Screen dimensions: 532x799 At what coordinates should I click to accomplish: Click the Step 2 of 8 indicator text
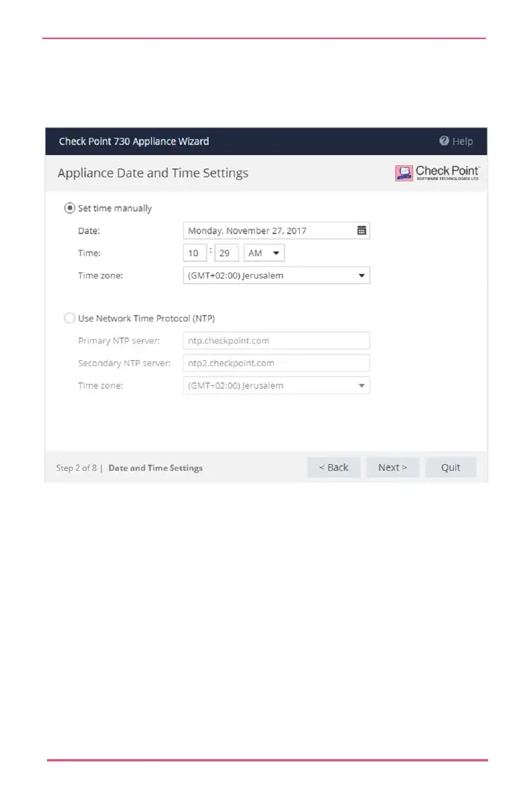[77, 468]
